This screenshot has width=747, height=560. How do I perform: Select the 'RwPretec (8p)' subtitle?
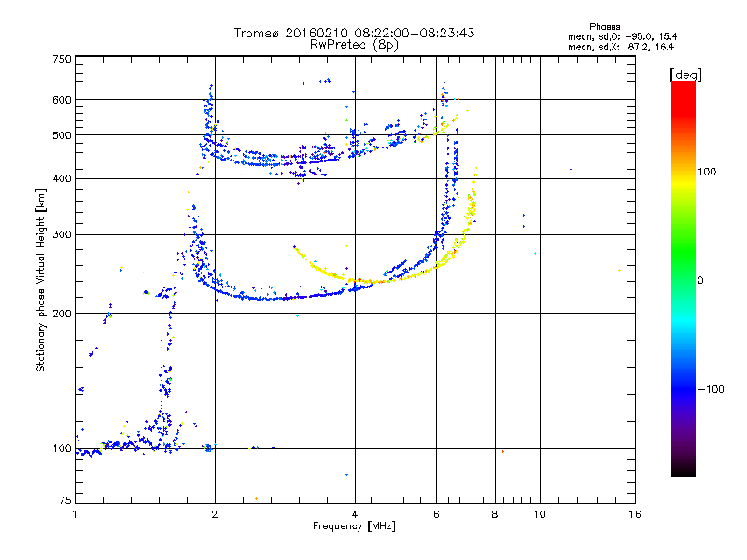click(354, 45)
